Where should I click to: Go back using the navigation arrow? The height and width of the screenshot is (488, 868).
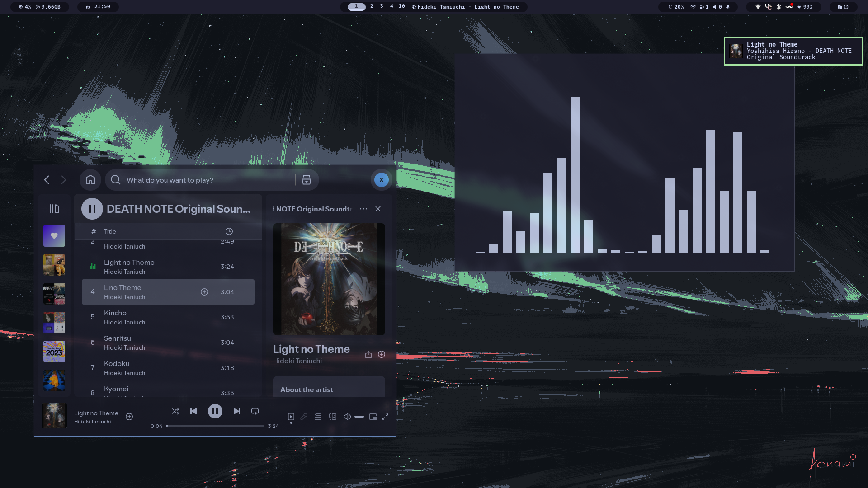point(47,179)
